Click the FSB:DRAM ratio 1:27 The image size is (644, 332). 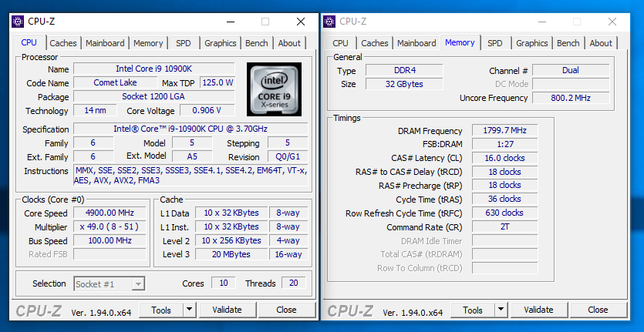504,144
